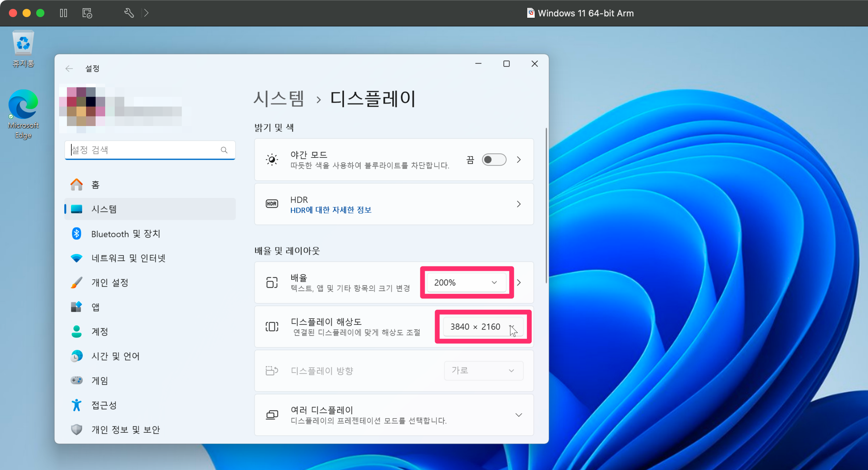Click the VM pause icon in title bar
868x470 pixels.
click(x=64, y=13)
